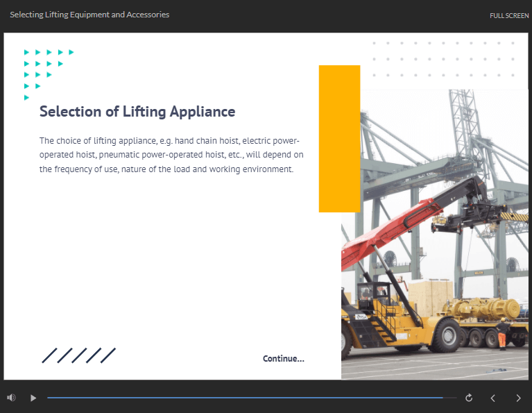The image size is (532, 413).
Task: Mute the course audio with speaker icon
Action: point(11,397)
